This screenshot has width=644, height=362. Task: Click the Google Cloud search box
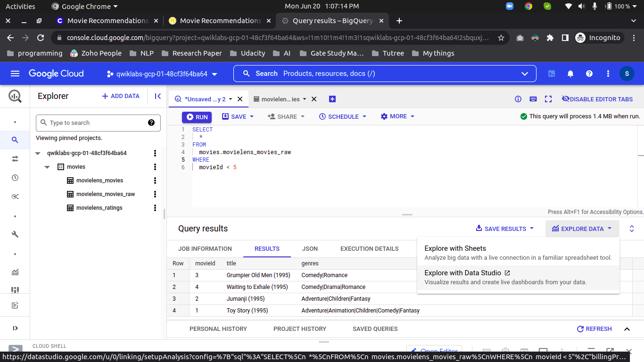(x=385, y=74)
